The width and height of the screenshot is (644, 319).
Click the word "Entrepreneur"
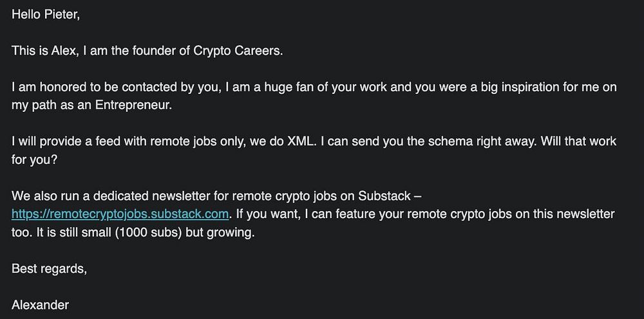(135, 105)
